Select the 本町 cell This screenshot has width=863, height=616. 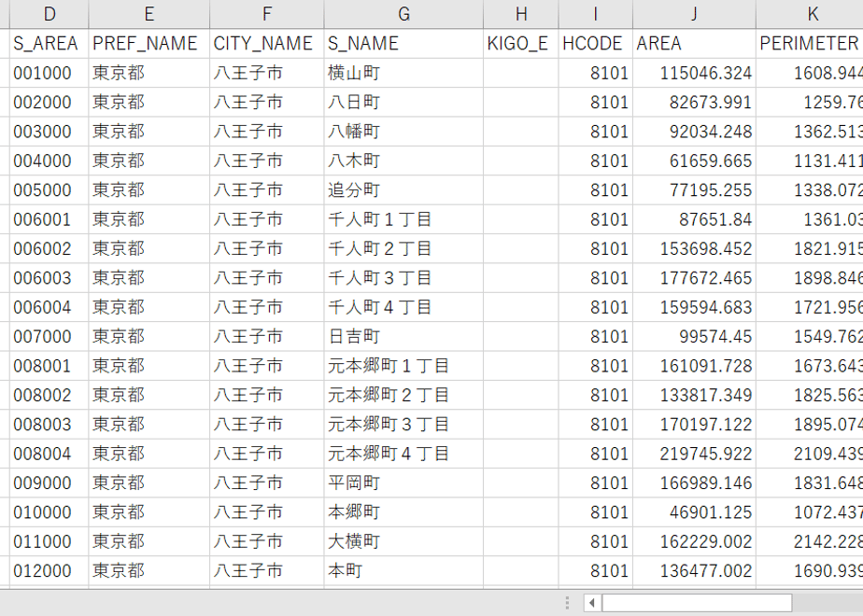coord(403,570)
